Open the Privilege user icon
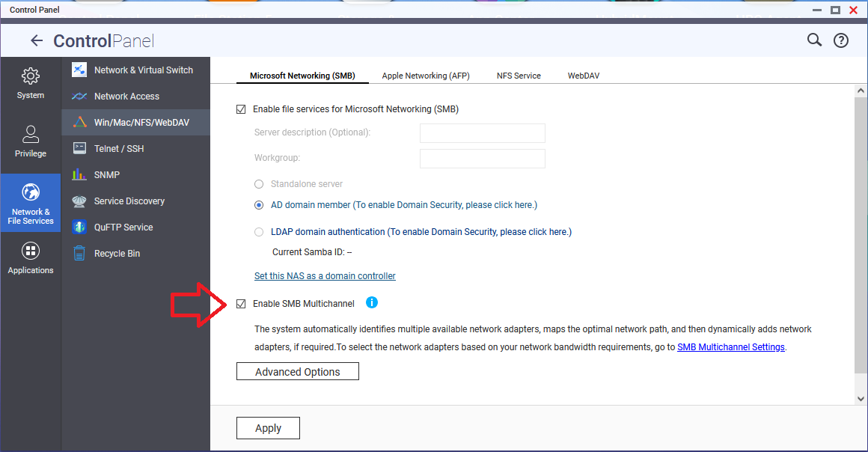The image size is (868, 452). (31, 135)
